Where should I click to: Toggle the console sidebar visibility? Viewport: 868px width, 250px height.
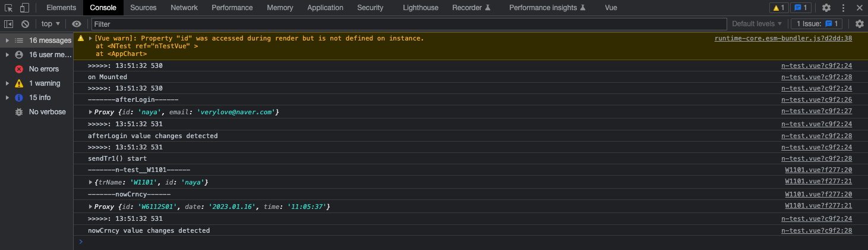(x=9, y=24)
